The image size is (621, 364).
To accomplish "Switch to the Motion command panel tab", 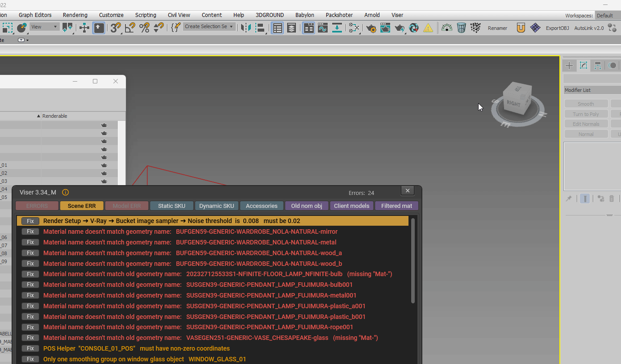I will click(613, 66).
